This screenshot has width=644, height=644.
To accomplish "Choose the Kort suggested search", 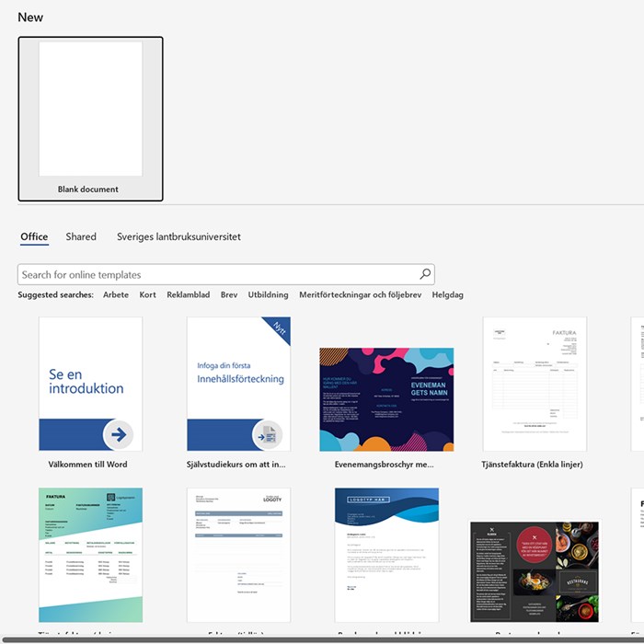I will 147,295.
